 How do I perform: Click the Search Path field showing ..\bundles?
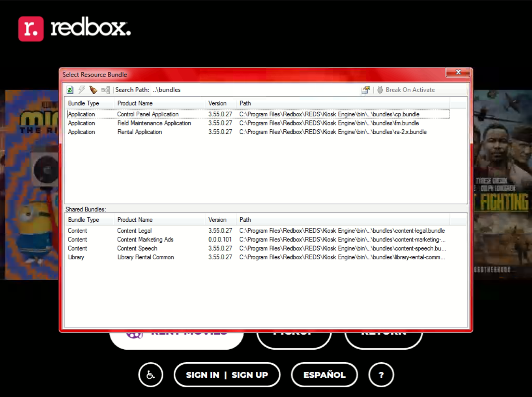point(255,90)
